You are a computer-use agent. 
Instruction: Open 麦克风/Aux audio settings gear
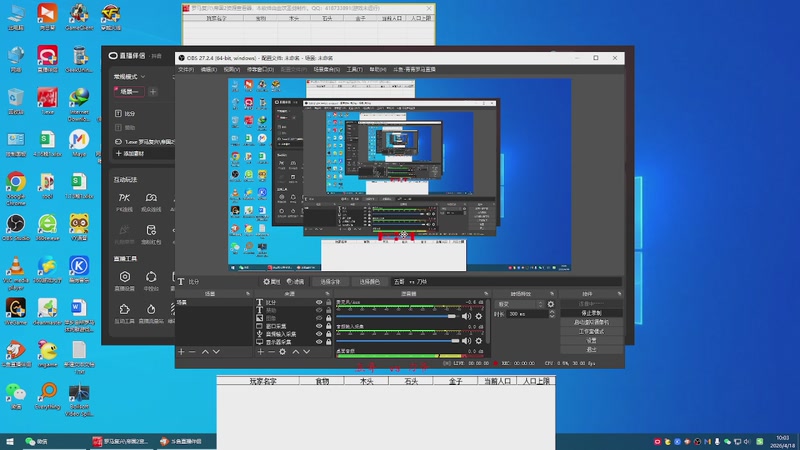(x=479, y=316)
